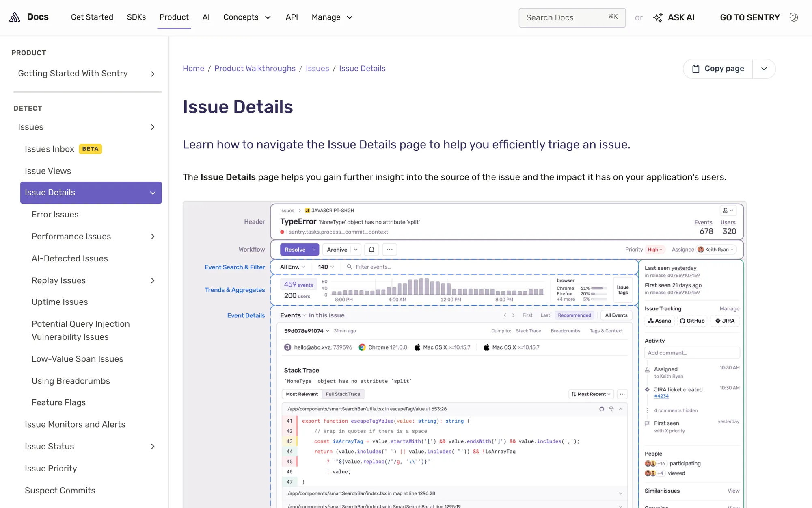Open the API nav item
This screenshot has height=508, width=812.
(x=292, y=17)
